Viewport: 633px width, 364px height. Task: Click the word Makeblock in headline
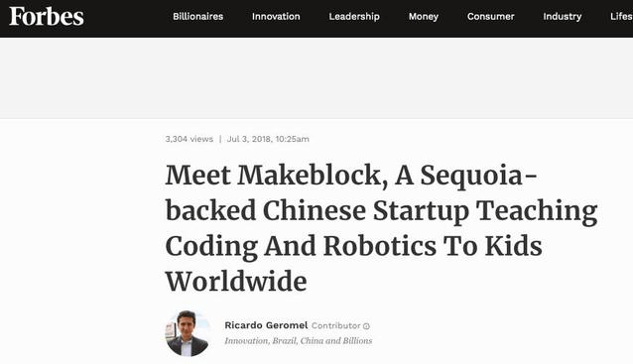(310, 176)
